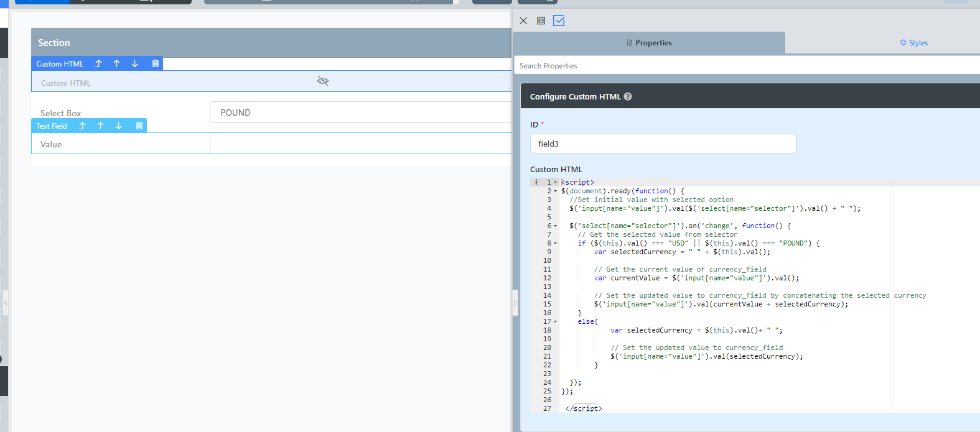Click the collapse handle on the left sidebar edge
This screenshot has height=432, width=980.
(6, 303)
